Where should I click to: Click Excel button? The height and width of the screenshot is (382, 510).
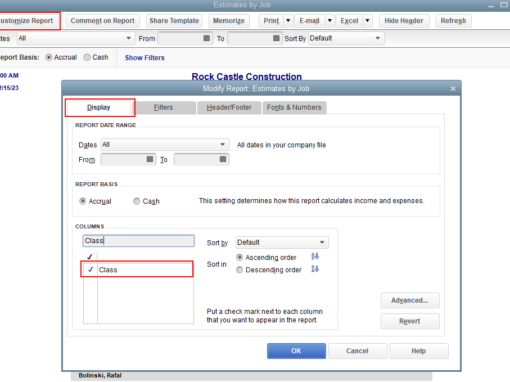click(349, 21)
